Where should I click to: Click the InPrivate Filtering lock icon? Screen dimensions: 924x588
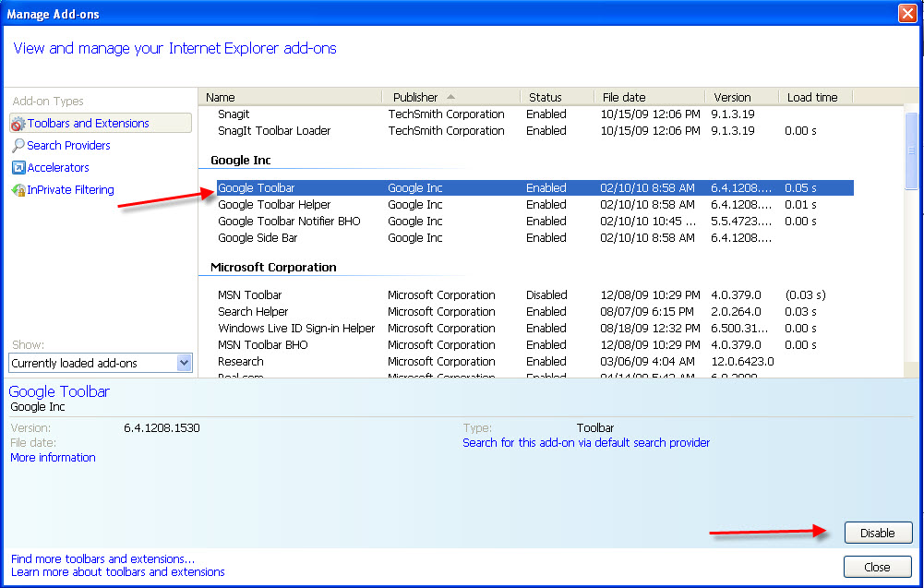pos(18,190)
